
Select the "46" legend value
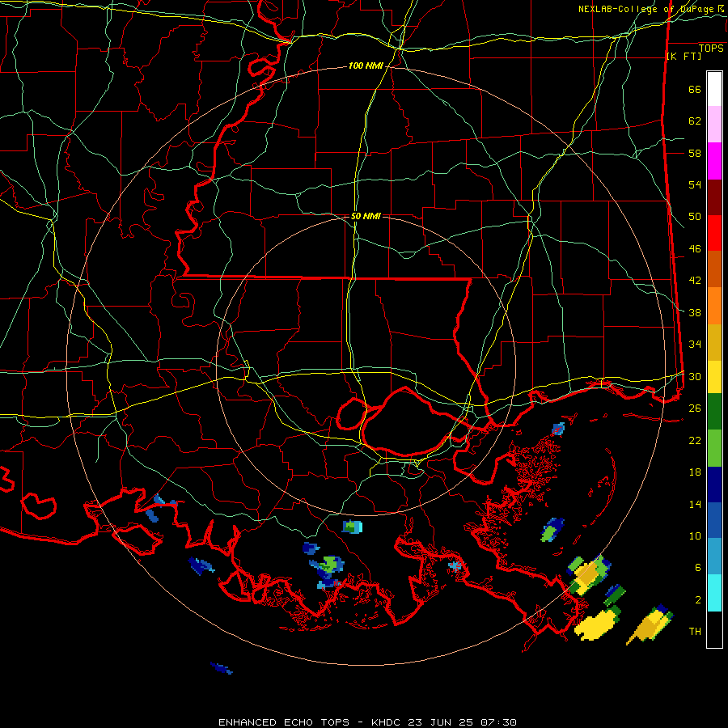click(x=695, y=249)
